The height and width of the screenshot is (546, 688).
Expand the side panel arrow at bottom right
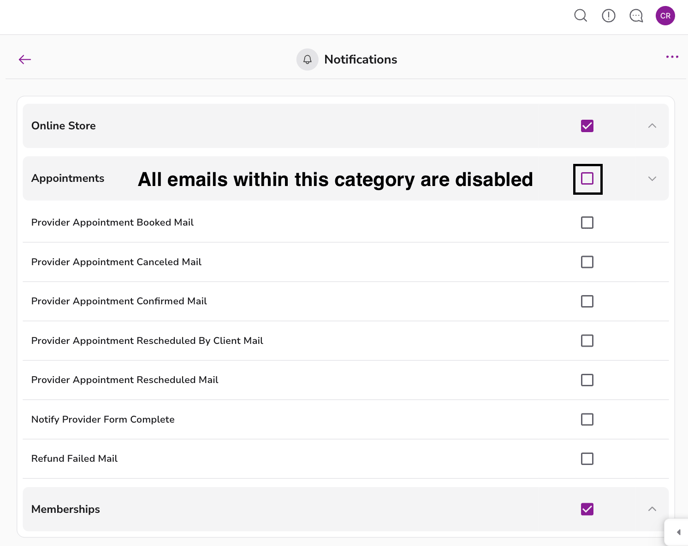(678, 532)
